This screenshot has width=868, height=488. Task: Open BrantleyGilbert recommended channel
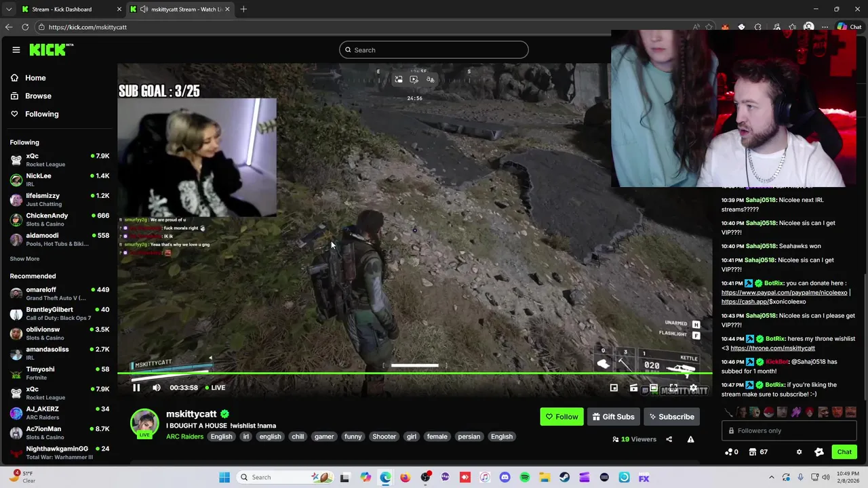tap(60, 313)
